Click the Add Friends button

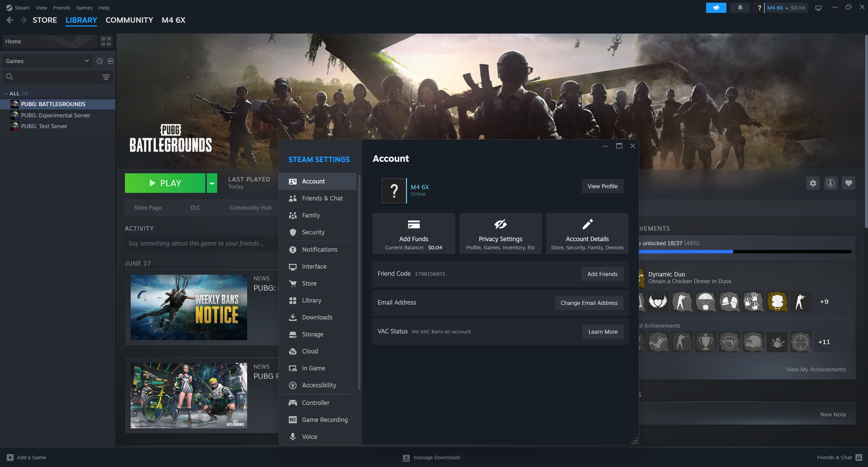point(603,274)
